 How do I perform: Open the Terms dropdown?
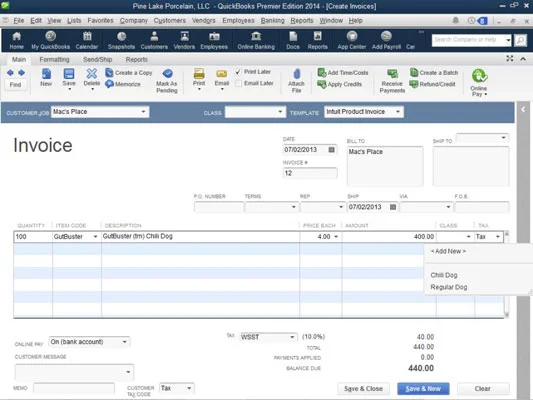pos(294,207)
